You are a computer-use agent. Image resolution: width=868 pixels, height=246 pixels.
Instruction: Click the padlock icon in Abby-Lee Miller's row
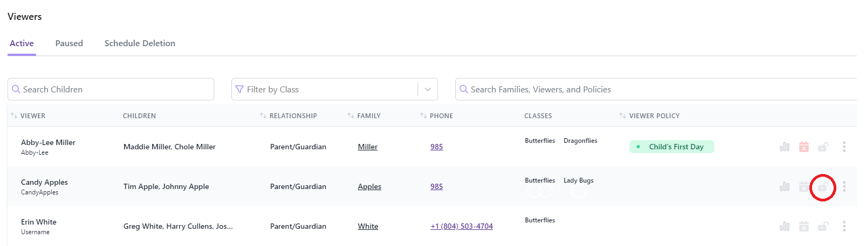[x=823, y=147]
